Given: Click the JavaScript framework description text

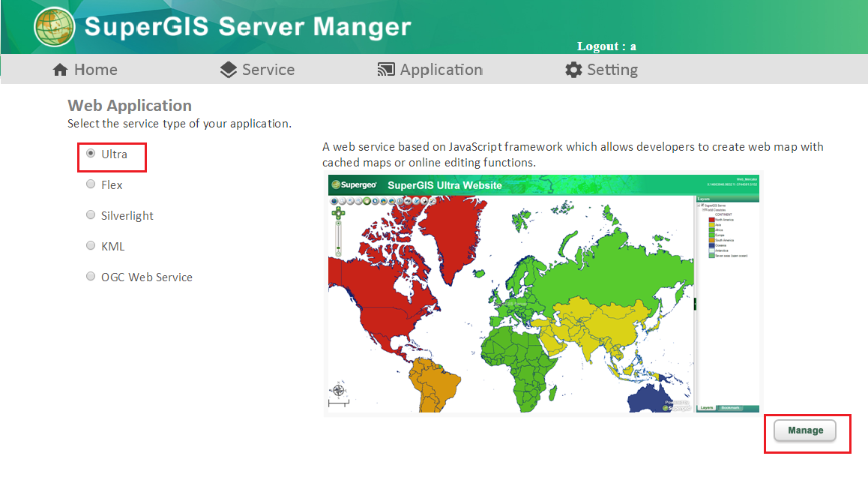Looking at the screenshot, I should [573, 154].
